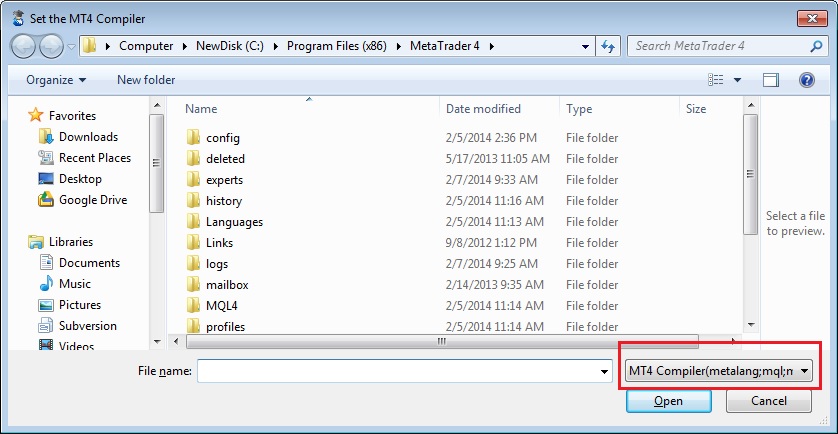Open the Help question mark icon
Screen dimensions: 838x434
pyautogui.click(x=806, y=80)
